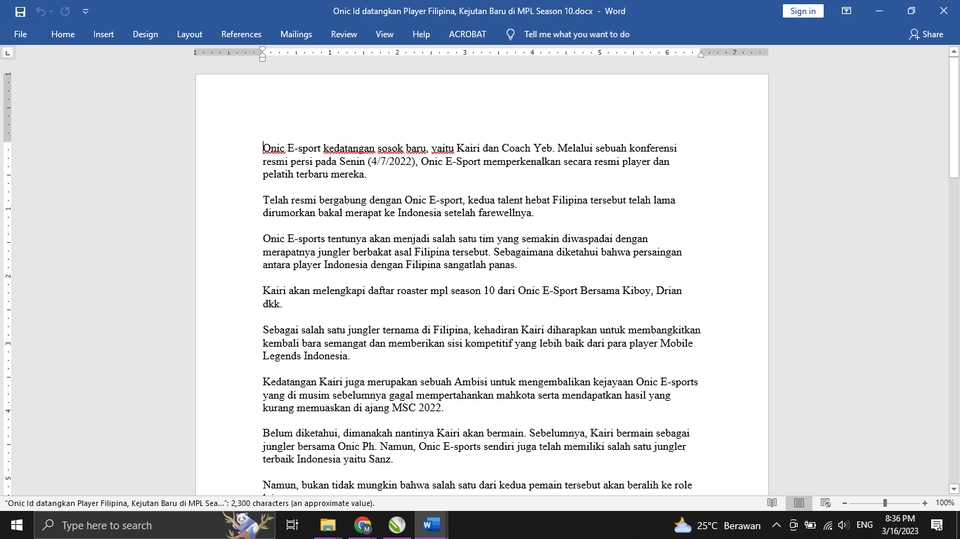Switch the ENG input language
The image size is (960, 539).
tap(864, 526)
